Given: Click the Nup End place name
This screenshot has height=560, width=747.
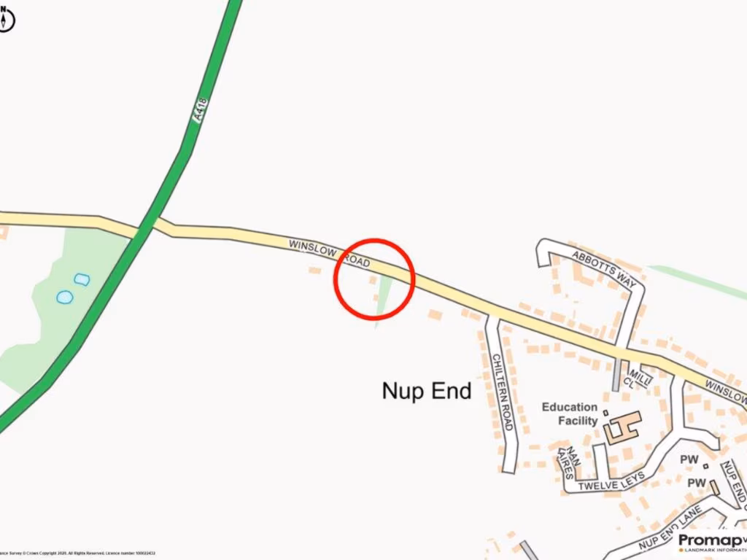Looking at the screenshot, I should click(427, 391).
